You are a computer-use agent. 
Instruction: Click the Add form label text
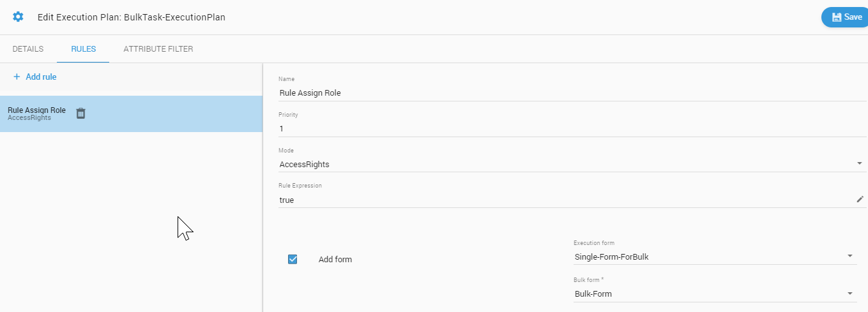click(x=335, y=260)
